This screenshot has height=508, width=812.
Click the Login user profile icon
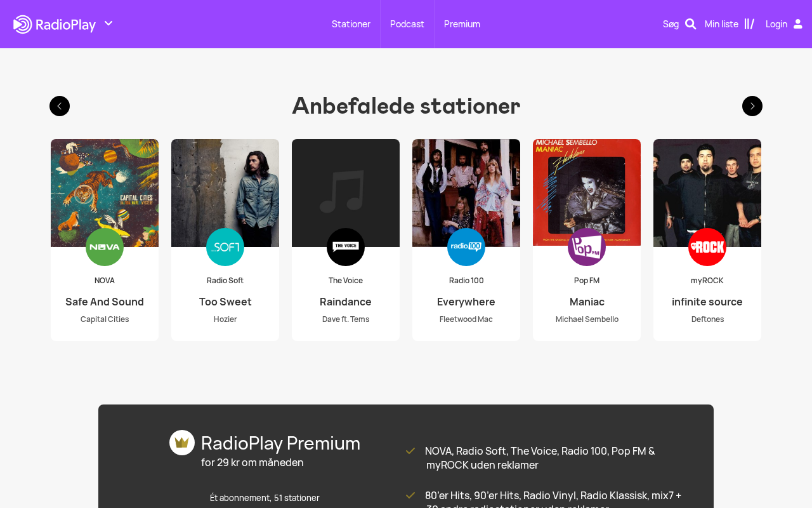(x=798, y=24)
